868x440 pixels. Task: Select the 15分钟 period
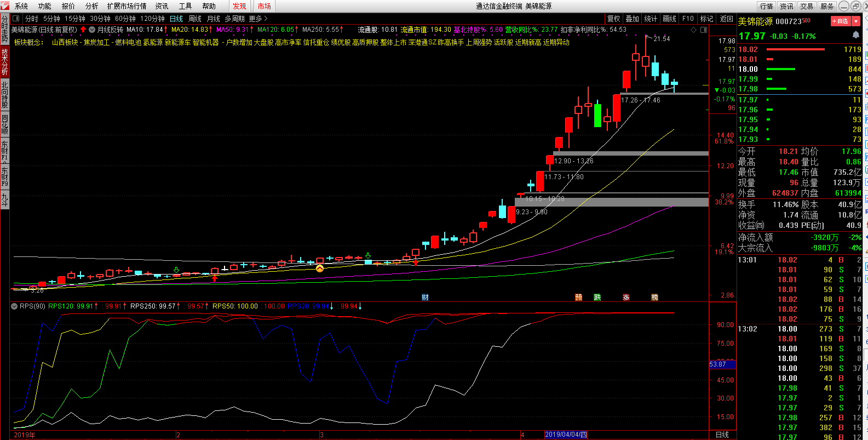click(75, 19)
